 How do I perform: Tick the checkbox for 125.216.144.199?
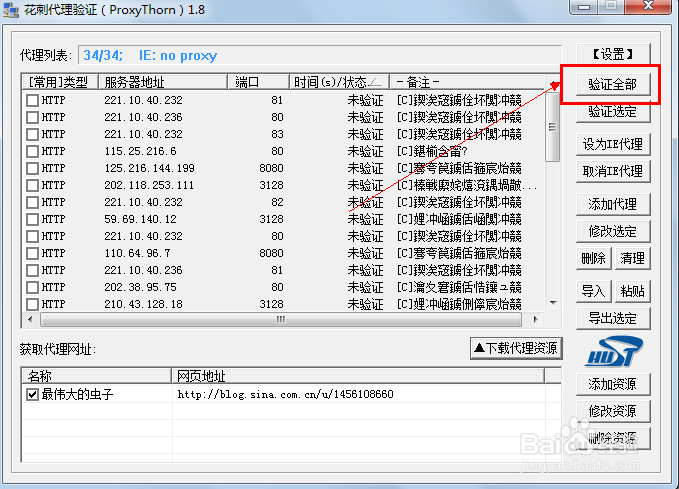pyautogui.click(x=32, y=168)
